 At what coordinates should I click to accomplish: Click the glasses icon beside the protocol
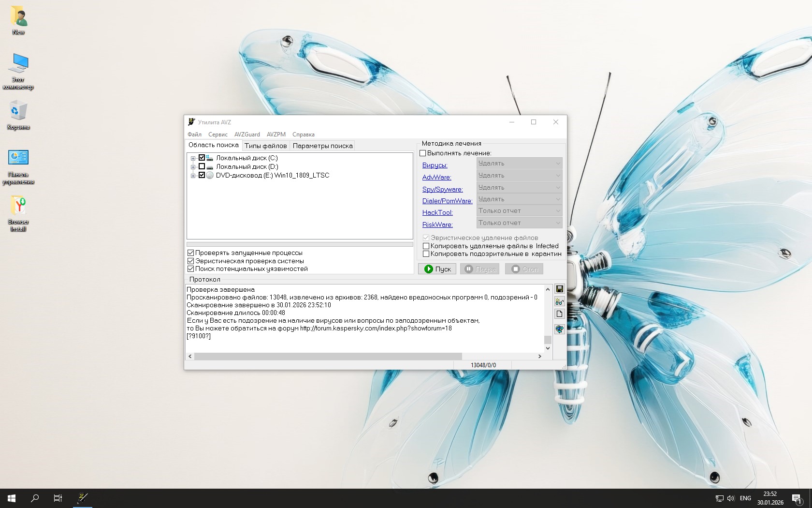559,301
